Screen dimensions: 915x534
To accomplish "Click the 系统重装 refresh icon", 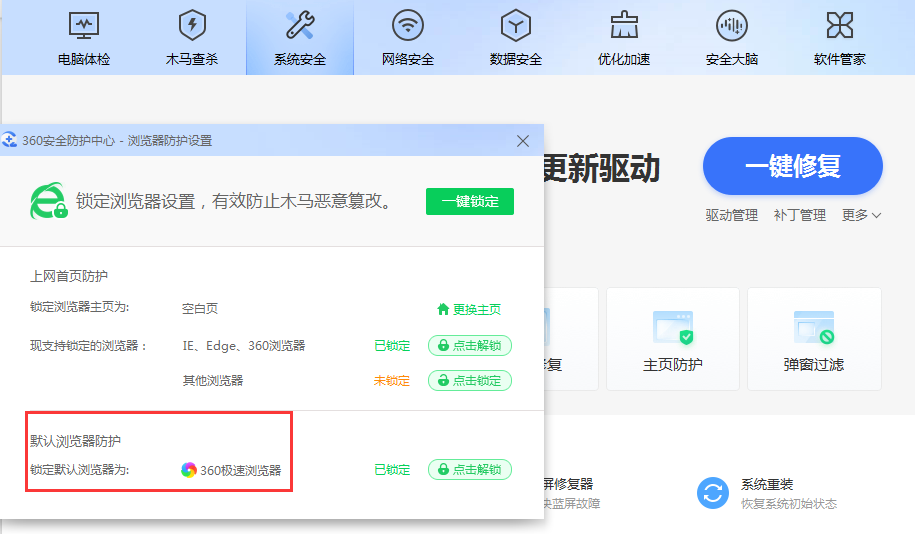I will tap(713, 493).
